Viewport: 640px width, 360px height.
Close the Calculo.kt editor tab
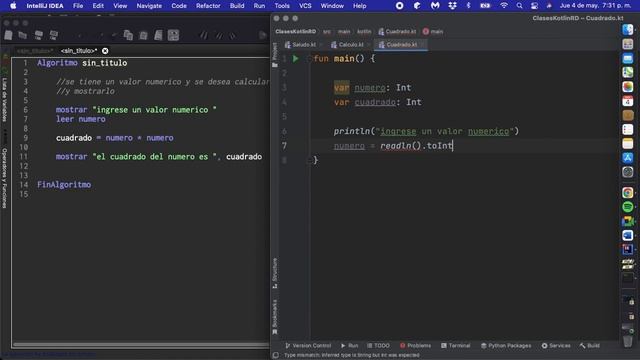point(369,44)
